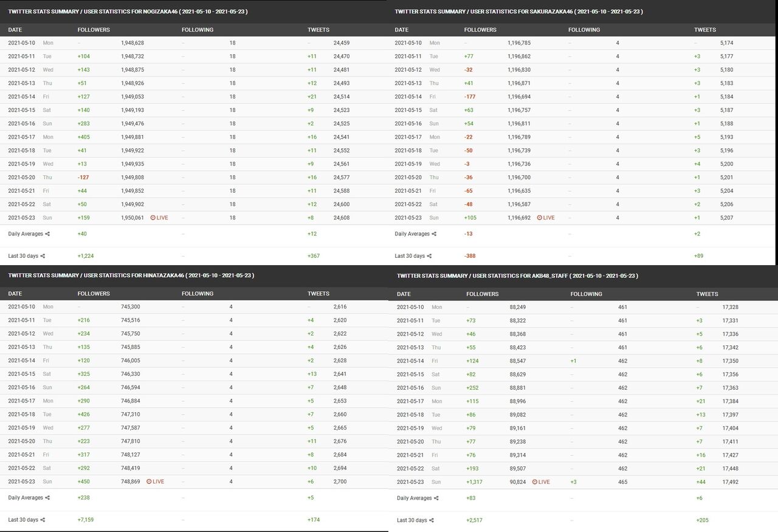Click the +367 Last 30 days tweets total
This screenshot has height=532, width=778.
pyautogui.click(x=314, y=257)
